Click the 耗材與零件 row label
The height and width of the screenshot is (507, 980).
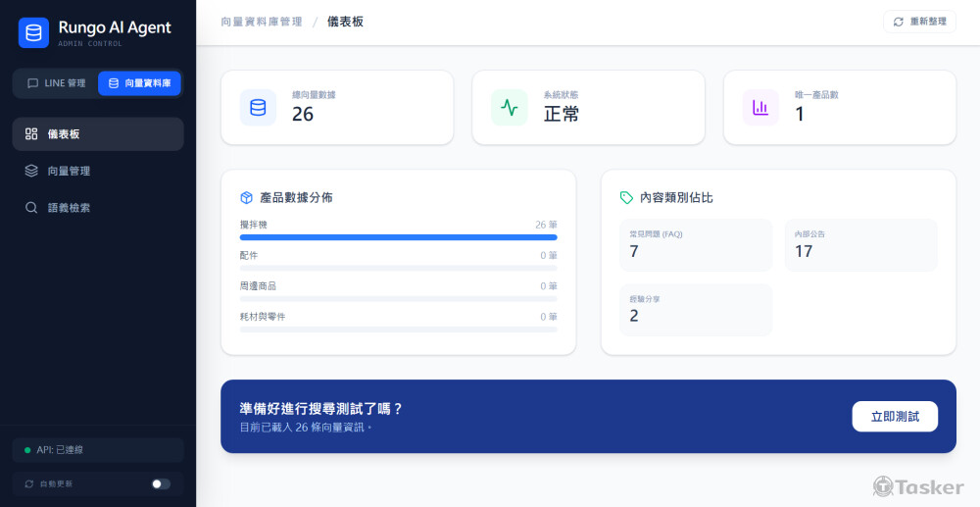[263, 317]
